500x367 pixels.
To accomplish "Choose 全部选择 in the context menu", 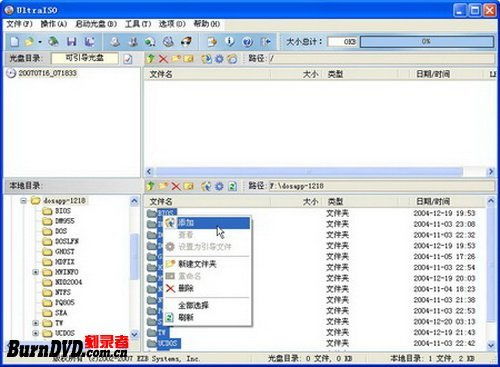I will click(207, 305).
